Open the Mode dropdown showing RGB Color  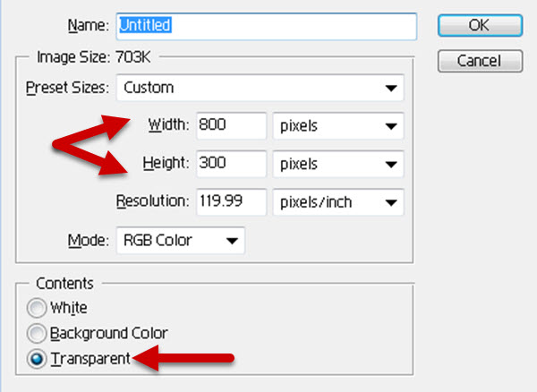click(181, 241)
